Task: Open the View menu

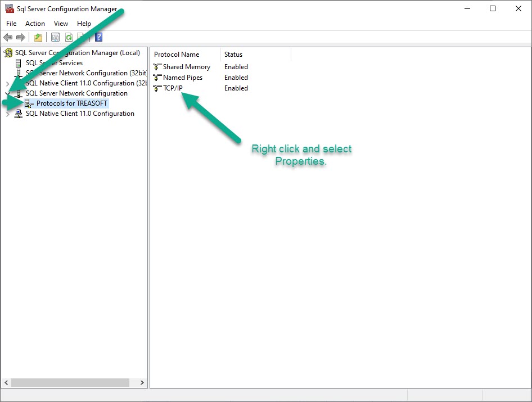Action: 61,24
